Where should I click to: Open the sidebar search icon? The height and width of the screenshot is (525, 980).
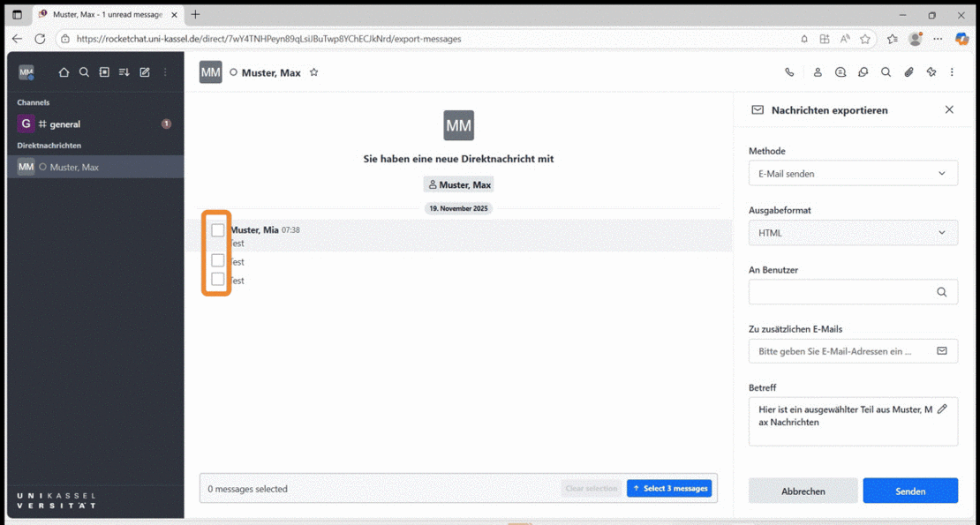click(84, 72)
